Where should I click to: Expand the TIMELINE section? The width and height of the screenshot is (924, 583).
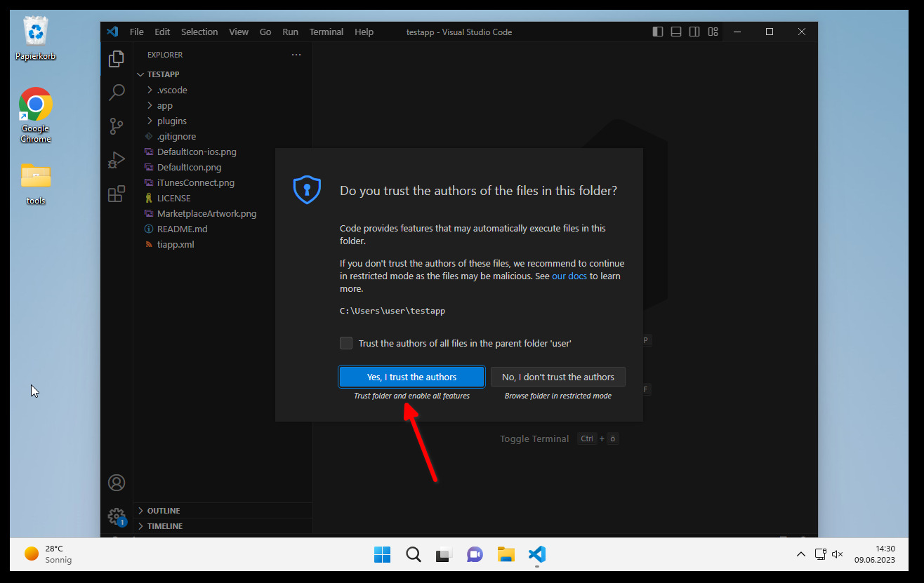pyautogui.click(x=223, y=526)
